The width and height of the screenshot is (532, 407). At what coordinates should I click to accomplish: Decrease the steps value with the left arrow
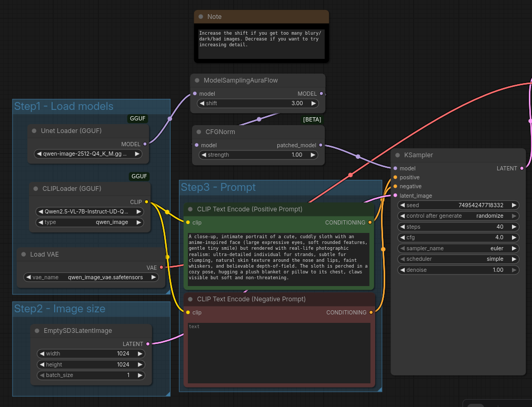pos(403,227)
